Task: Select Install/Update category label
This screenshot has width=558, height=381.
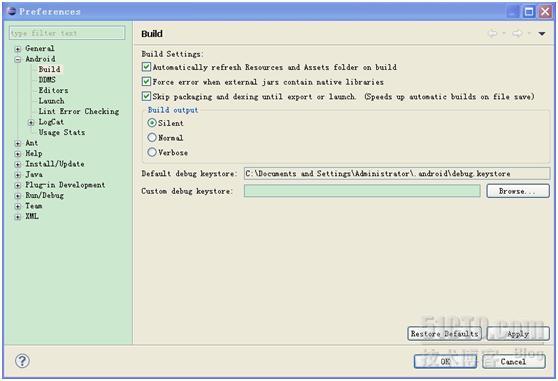Action: point(55,164)
